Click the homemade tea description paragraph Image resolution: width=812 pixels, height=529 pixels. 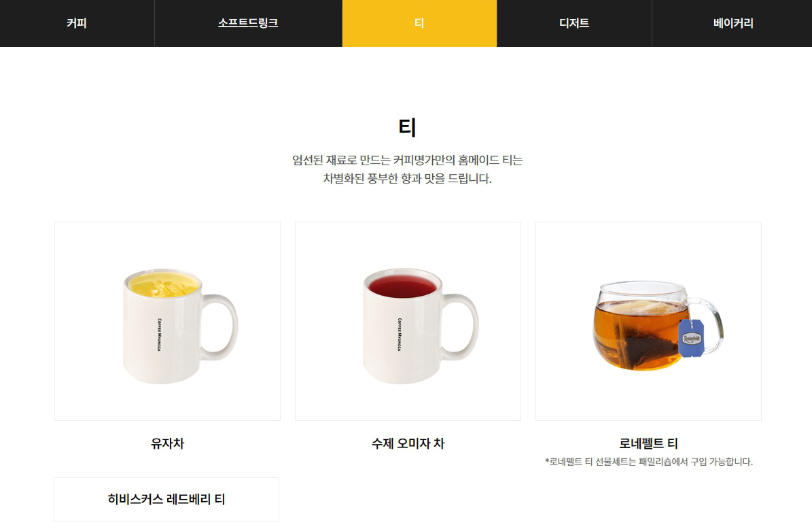[408, 169]
